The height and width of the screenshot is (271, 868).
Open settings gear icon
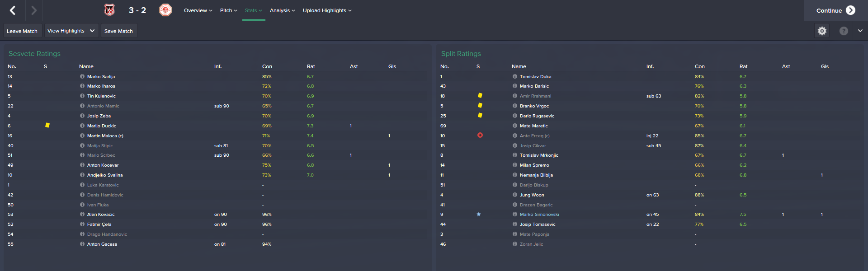[822, 31]
